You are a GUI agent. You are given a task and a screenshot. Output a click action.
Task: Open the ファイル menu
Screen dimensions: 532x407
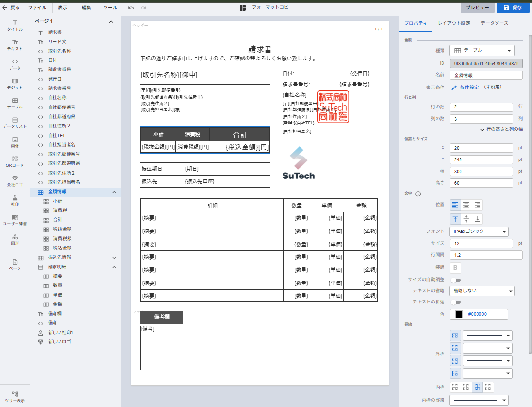37,8
